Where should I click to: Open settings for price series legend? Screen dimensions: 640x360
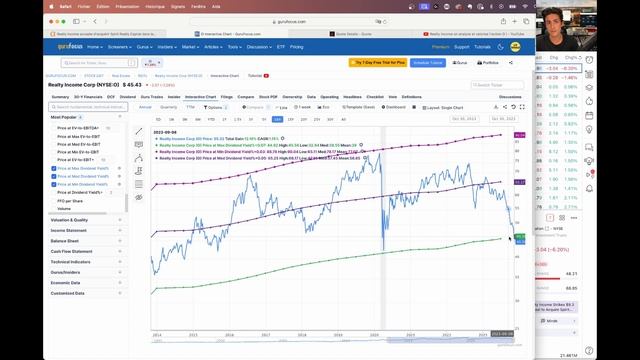pos(282,139)
